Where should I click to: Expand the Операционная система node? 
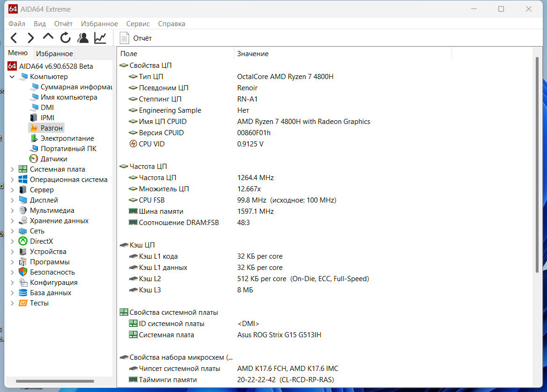12,179
